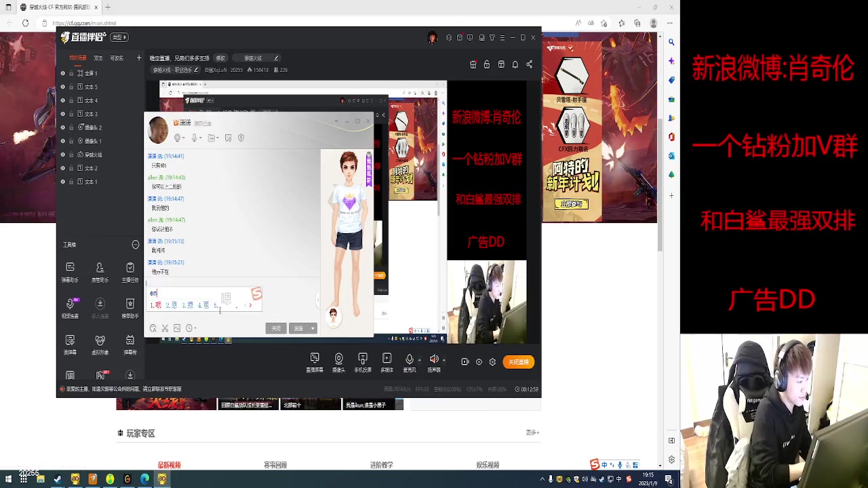Click the bell notification icon above preview

515,64
